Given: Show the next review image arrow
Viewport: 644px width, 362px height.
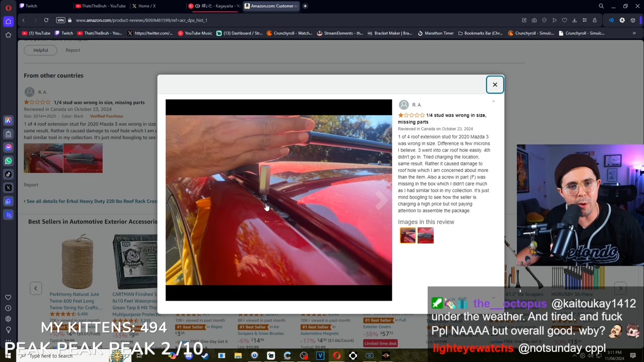Looking at the screenshot, I should click(x=381, y=200).
